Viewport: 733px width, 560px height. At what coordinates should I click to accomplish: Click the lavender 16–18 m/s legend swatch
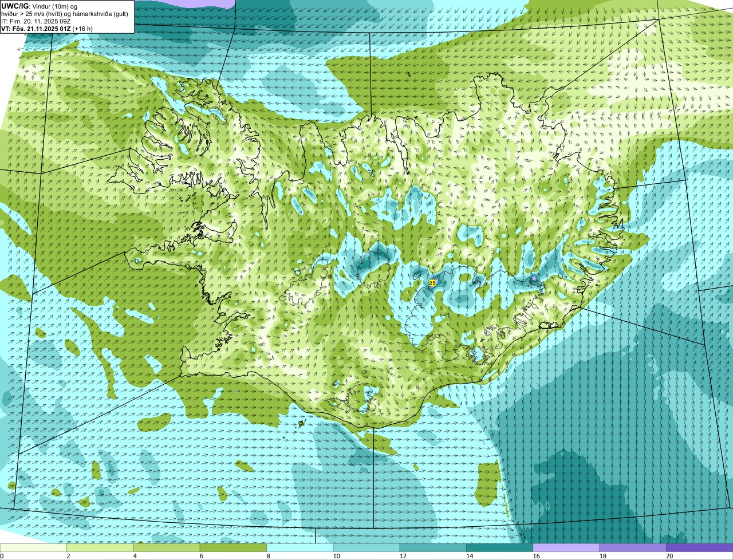tap(566, 547)
